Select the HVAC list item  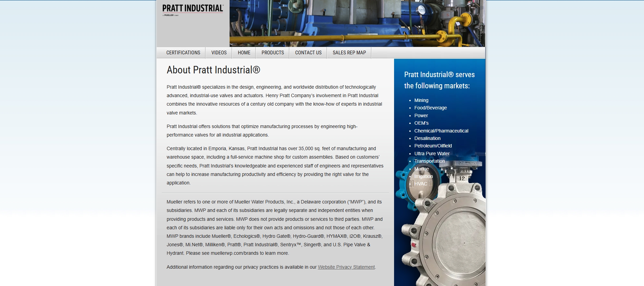coord(421,184)
